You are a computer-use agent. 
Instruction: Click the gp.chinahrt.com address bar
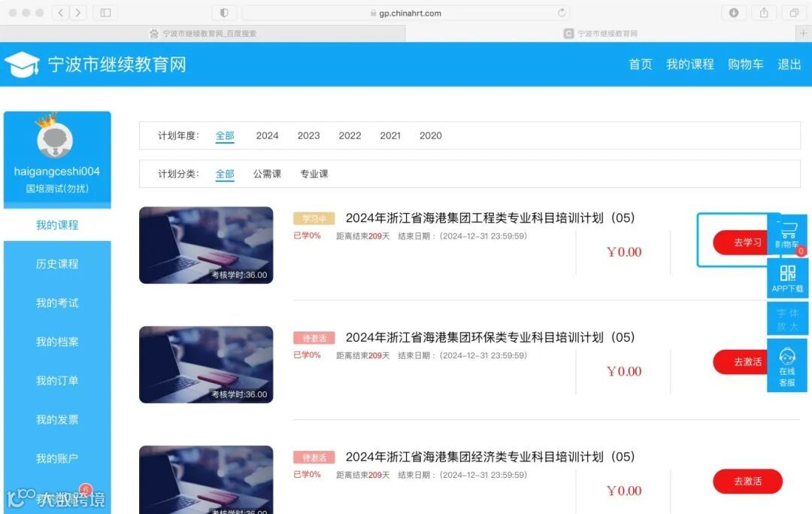point(406,13)
